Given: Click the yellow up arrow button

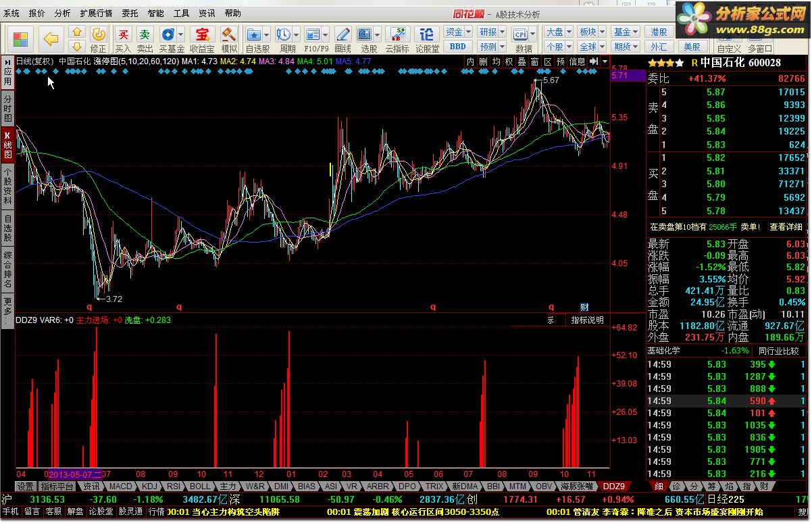Looking at the screenshot, I should coord(77,32).
